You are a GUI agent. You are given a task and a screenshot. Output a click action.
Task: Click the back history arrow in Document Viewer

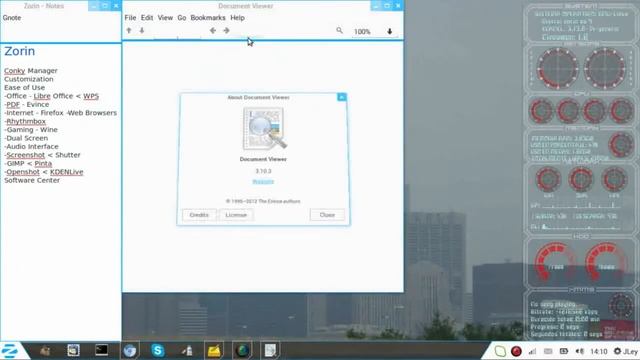point(213,31)
